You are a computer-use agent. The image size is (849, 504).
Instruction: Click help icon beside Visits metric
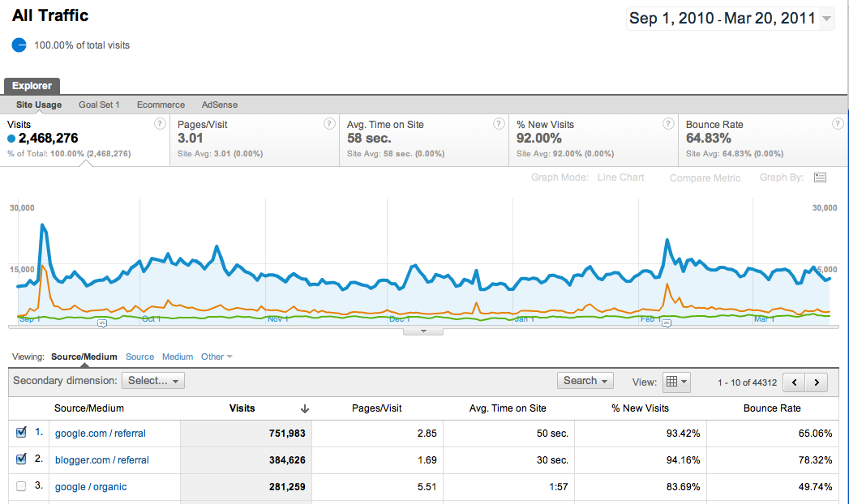click(x=160, y=124)
